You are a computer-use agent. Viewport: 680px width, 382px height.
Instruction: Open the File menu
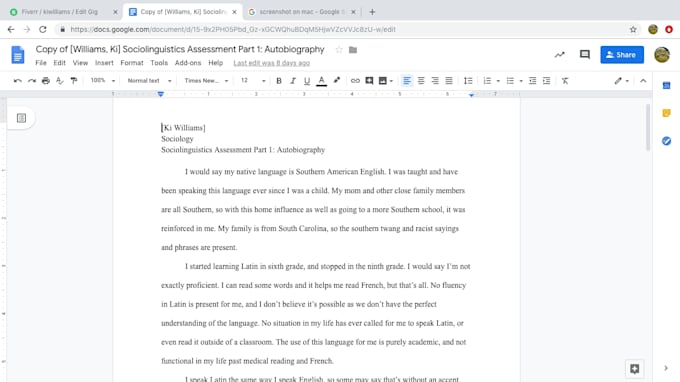click(41, 63)
